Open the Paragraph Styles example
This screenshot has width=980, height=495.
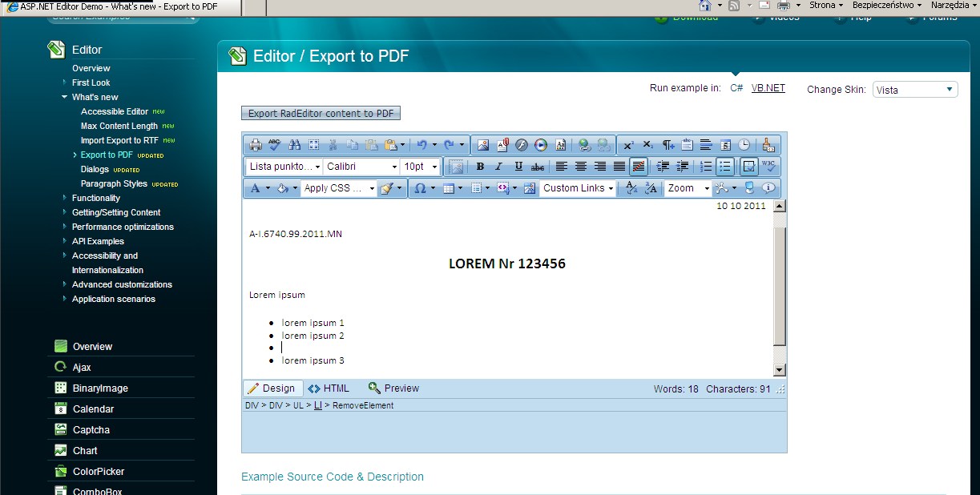pyautogui.click(x=114, y=183)
